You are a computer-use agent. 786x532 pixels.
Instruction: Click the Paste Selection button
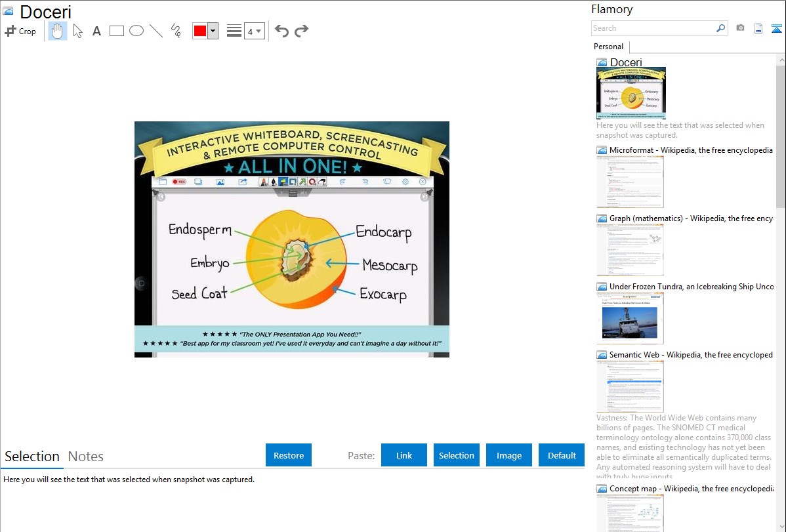(457, 455)
